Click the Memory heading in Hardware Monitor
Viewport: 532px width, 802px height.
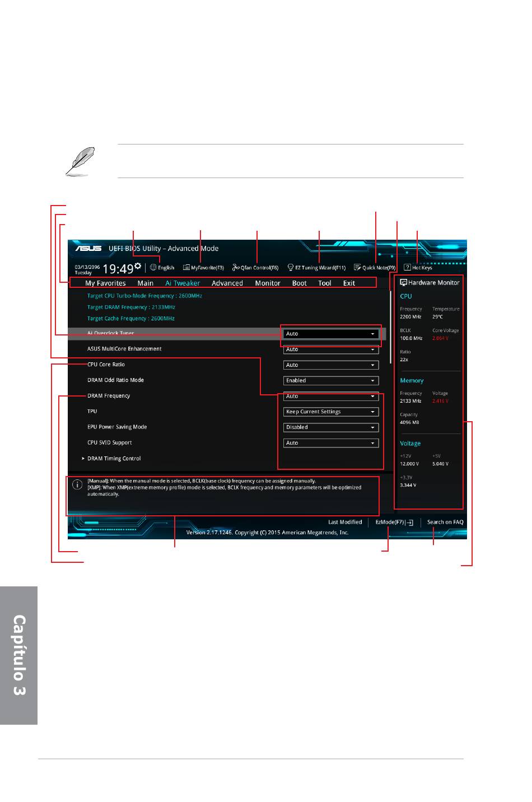pos(412,381)
